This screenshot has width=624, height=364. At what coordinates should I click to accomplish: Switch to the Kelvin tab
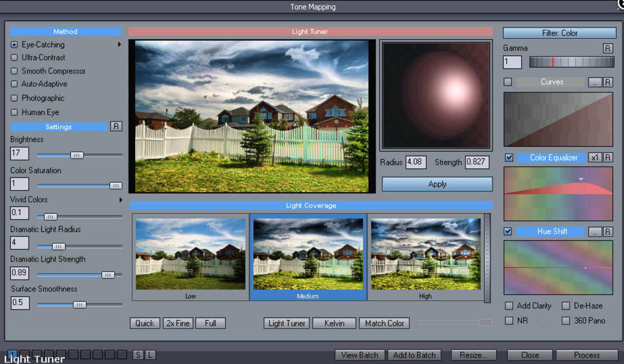coord(334,323)
